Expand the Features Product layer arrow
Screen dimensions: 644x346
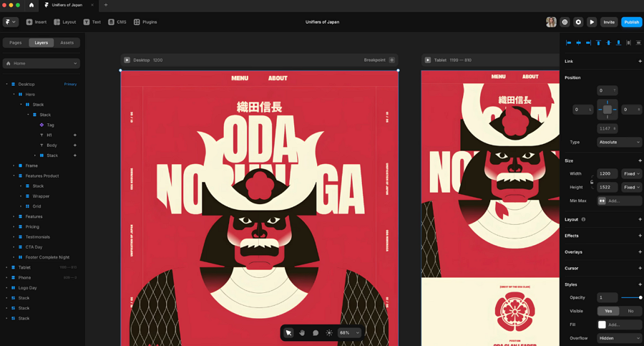(14, 176)
